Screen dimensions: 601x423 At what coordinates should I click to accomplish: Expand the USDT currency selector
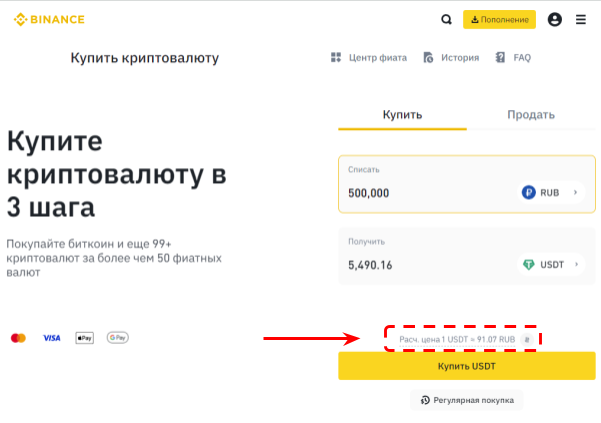(x=551, y=265)
